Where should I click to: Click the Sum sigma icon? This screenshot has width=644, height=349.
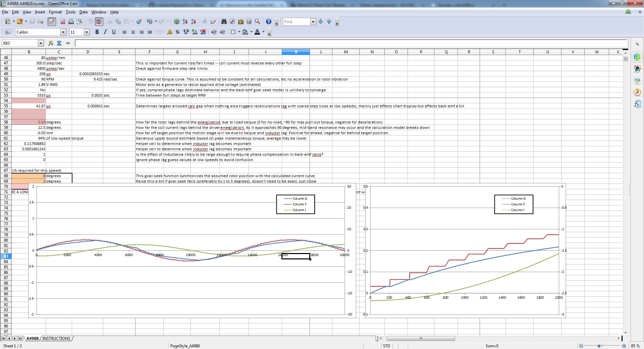pyautogui.click(x=59, y=43)
